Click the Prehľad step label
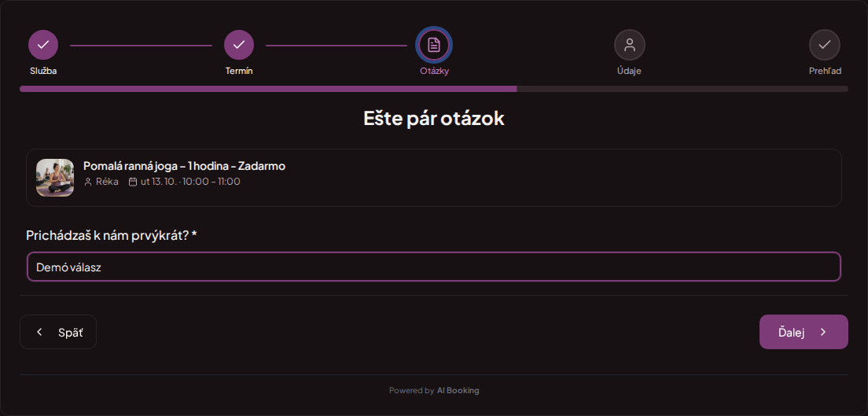The height and width of the screenshot is (416, 868). click(825, 71)
